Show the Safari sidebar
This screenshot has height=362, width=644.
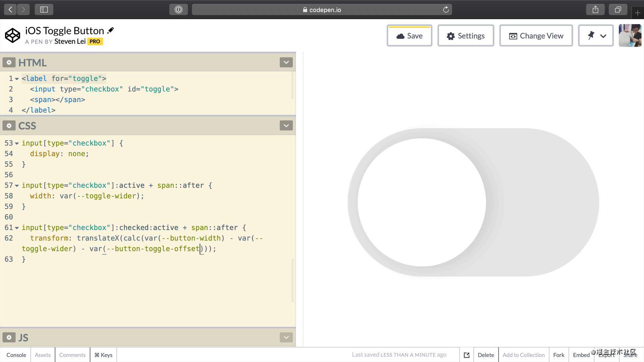coord(44,10)
